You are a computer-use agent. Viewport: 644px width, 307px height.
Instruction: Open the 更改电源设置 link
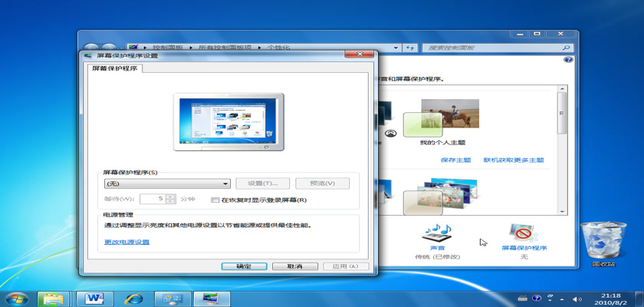127,242
